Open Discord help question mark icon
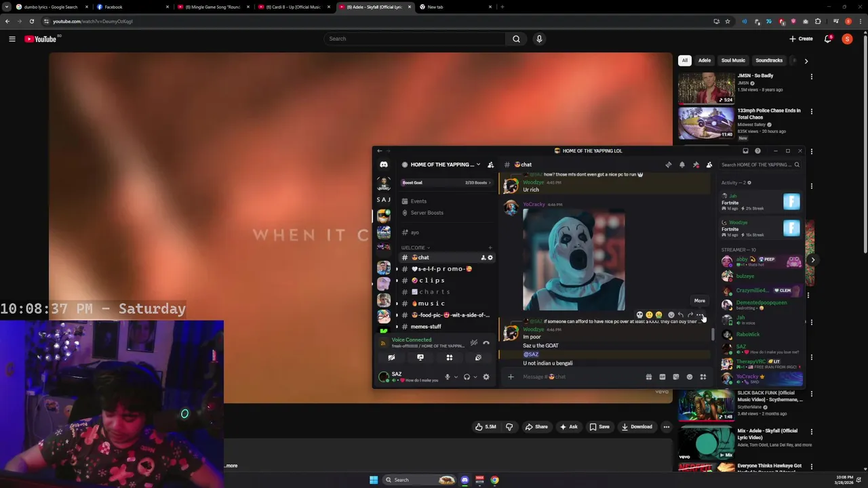 point(757,151)
